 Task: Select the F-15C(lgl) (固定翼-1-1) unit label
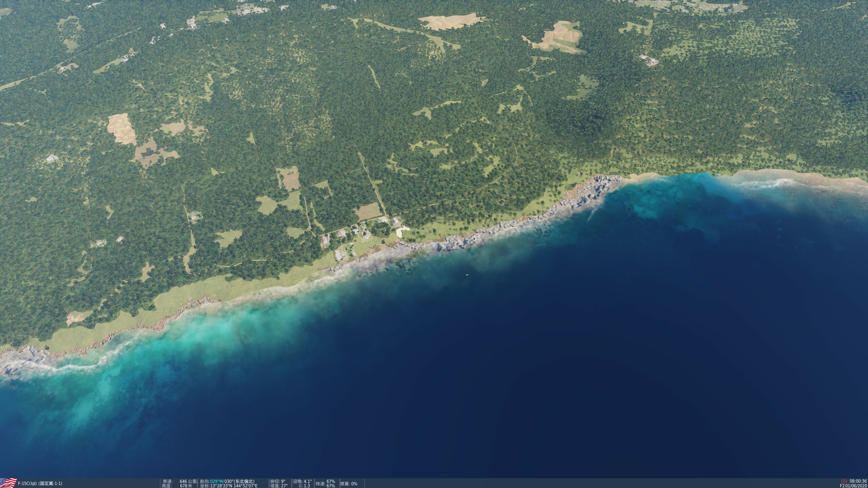[x=40, y=484]
